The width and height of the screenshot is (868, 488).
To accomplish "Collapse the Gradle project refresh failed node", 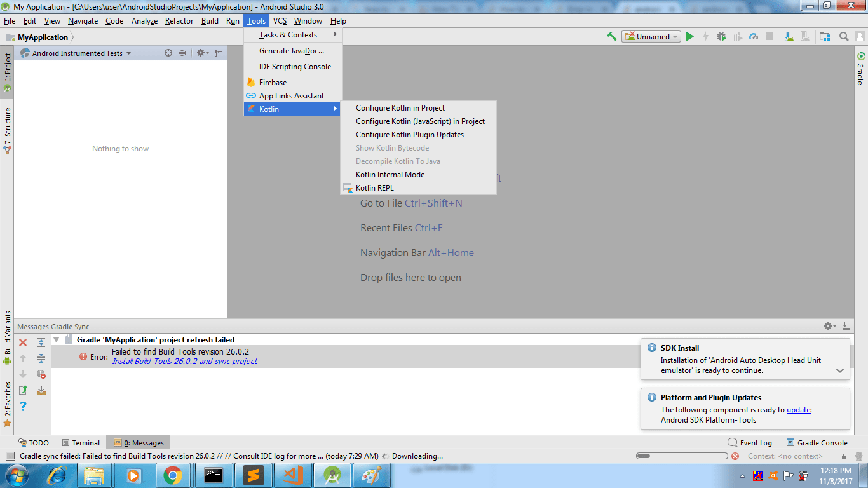I will tap(56, 340).
